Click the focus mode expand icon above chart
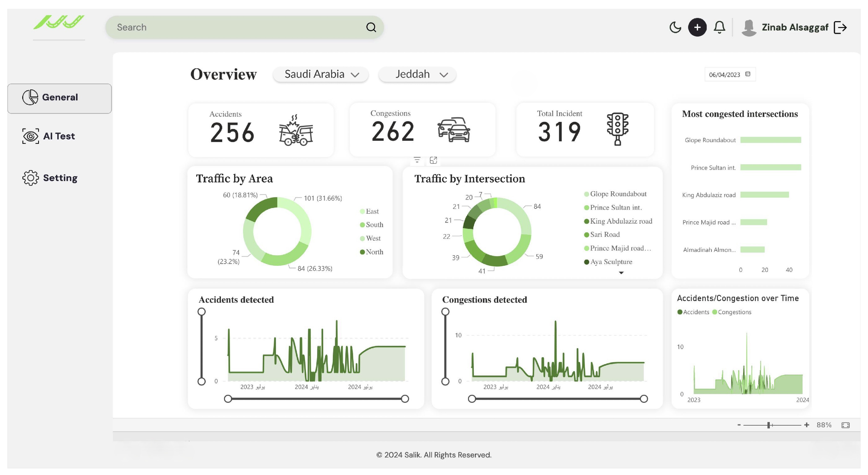Image resolution: width=868 pixels, height=475 pixels. point(433,160)
